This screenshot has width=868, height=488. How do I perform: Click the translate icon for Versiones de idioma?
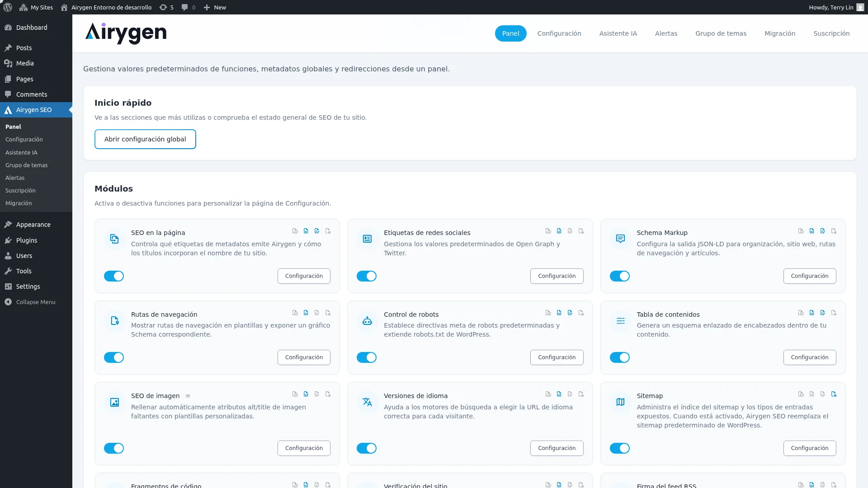click(x=367, y=402)
